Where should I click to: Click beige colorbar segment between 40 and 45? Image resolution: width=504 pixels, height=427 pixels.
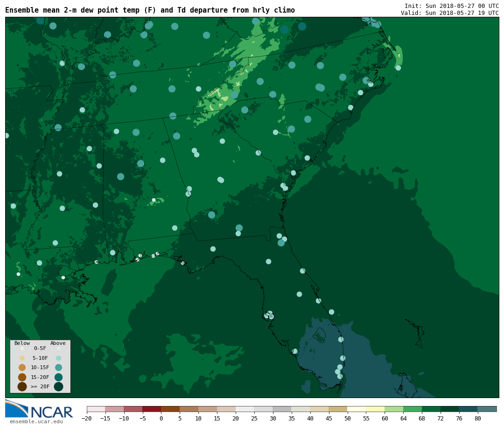[320, 409]
